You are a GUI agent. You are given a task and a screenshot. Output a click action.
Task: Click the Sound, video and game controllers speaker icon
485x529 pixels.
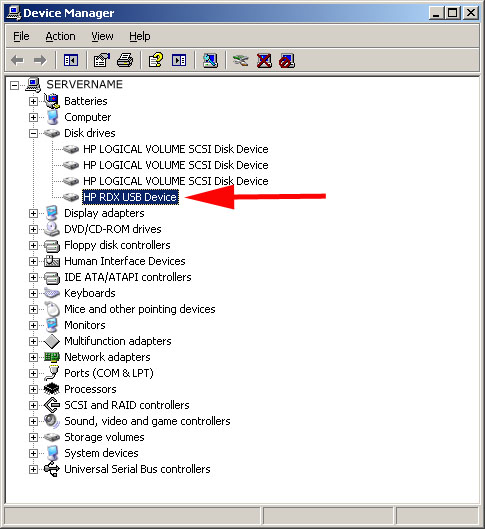52,421
